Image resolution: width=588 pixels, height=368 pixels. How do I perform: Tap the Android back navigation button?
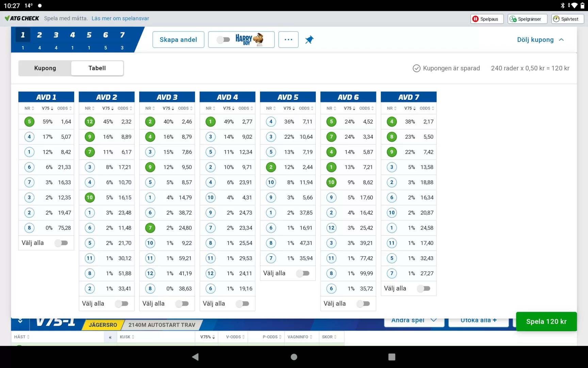(x=195, y=357)
